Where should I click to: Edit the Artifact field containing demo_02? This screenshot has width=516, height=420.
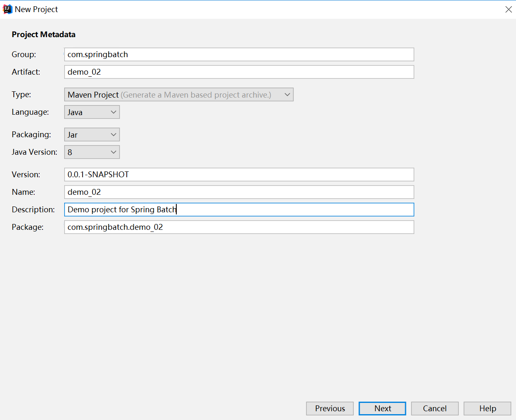[x=239, y=72]
